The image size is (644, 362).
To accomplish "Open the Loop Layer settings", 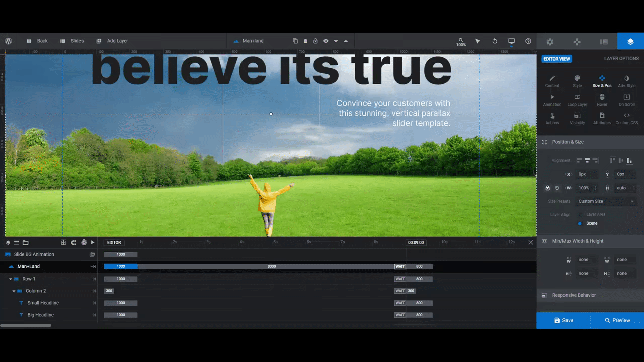I will coord(577,100).
